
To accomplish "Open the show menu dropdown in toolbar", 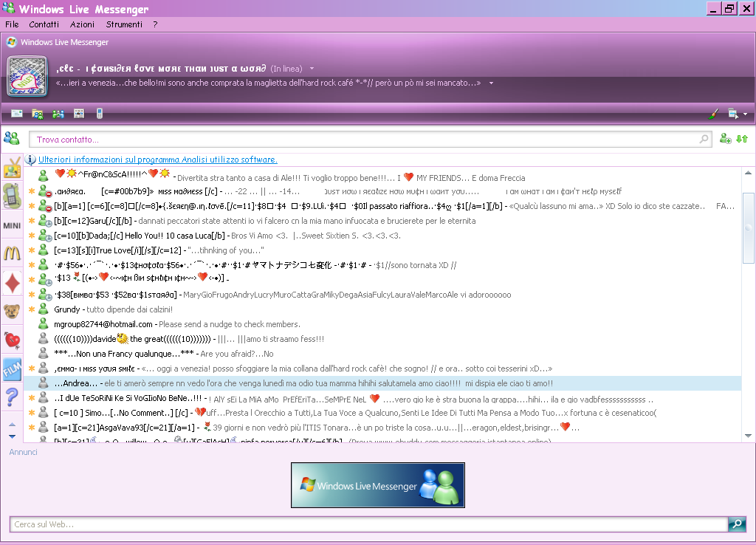I will (737, 114).
